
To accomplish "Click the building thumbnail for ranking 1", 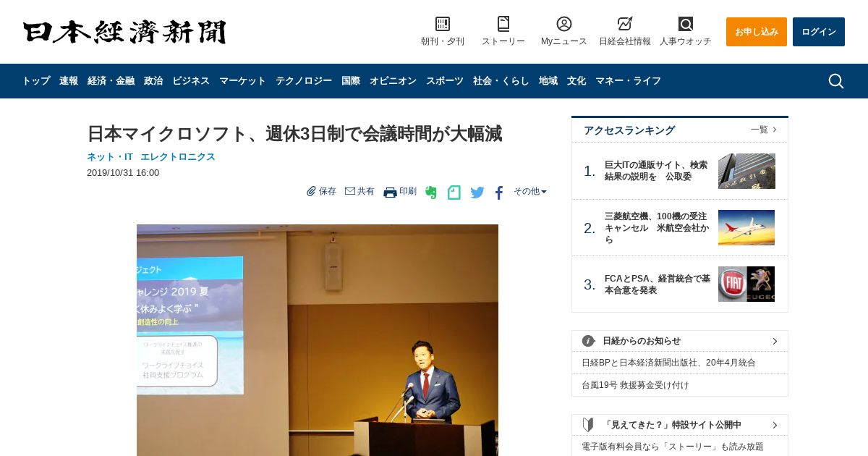I will point(746,171).
